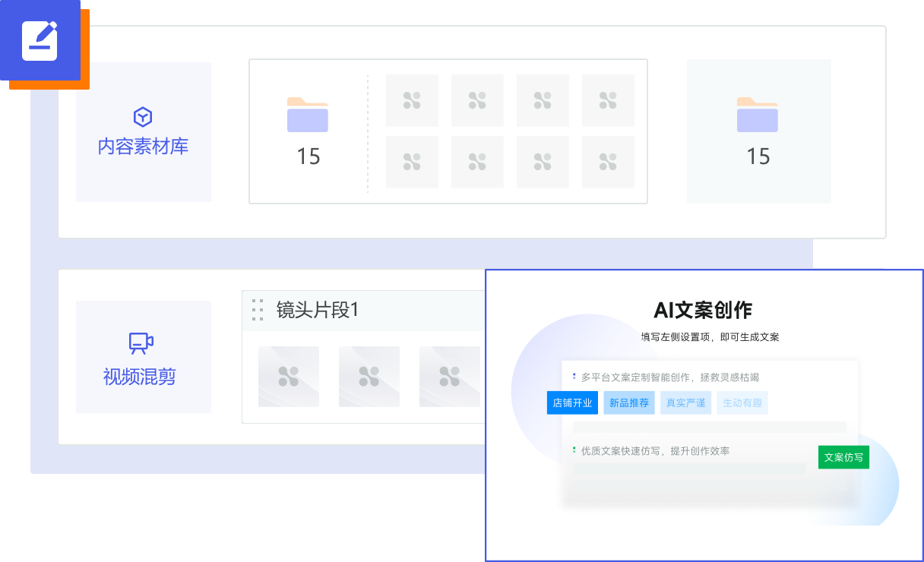Click the edit pencil icon in blue square
This screenshot has height=562, width=924.
[40, 40]
